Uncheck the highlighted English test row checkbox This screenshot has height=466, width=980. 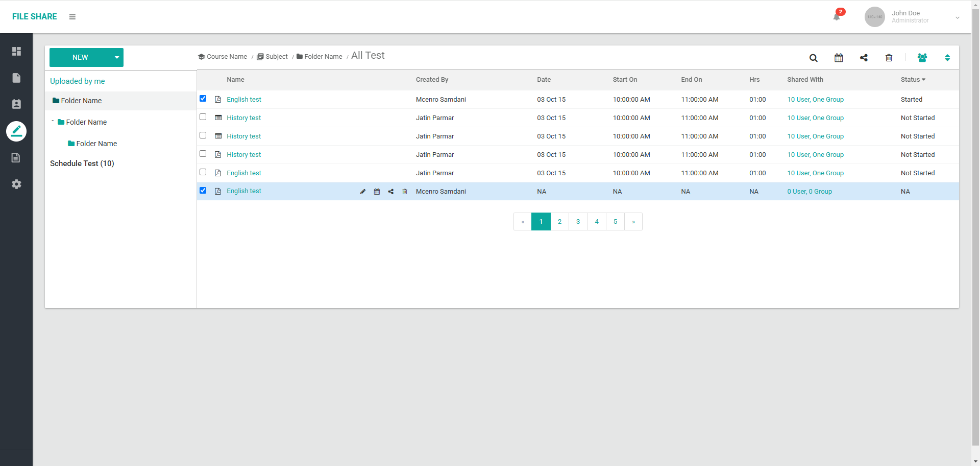203,191
